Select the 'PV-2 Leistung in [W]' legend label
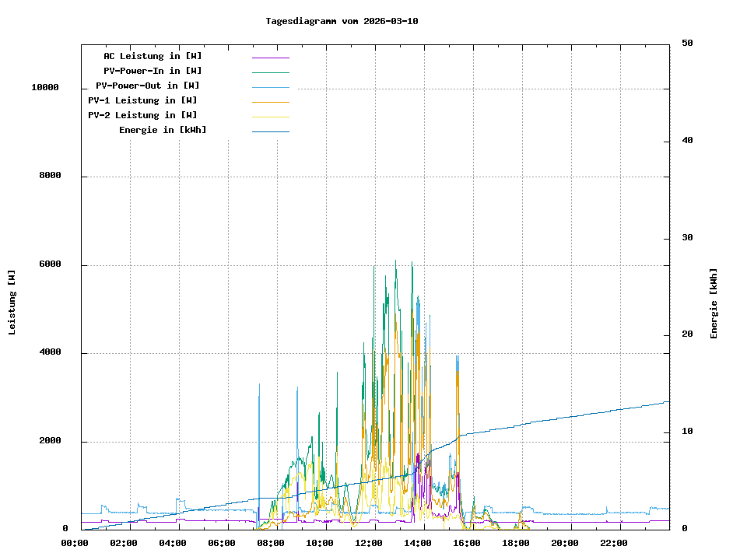The image size is (747, 560). (x=142, y=115)
